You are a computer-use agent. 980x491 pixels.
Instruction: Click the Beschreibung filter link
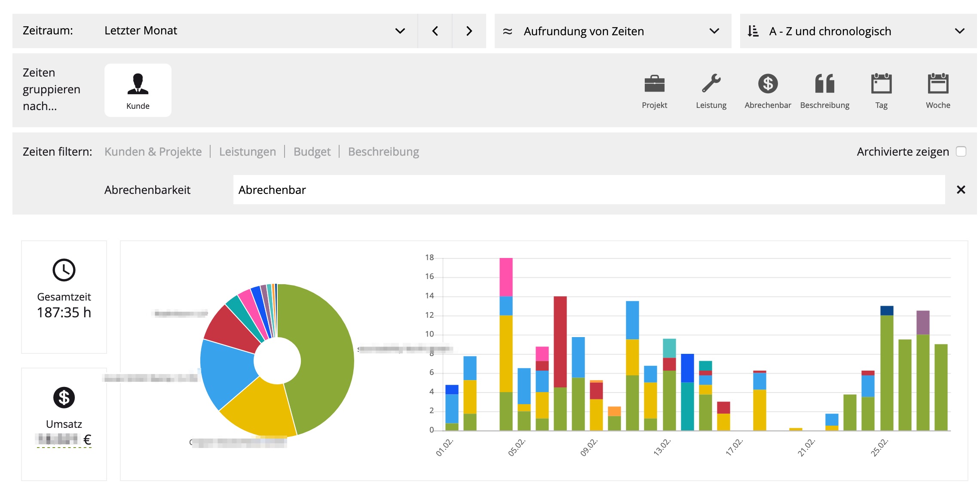pyautogui.click(x=383, y=151)
